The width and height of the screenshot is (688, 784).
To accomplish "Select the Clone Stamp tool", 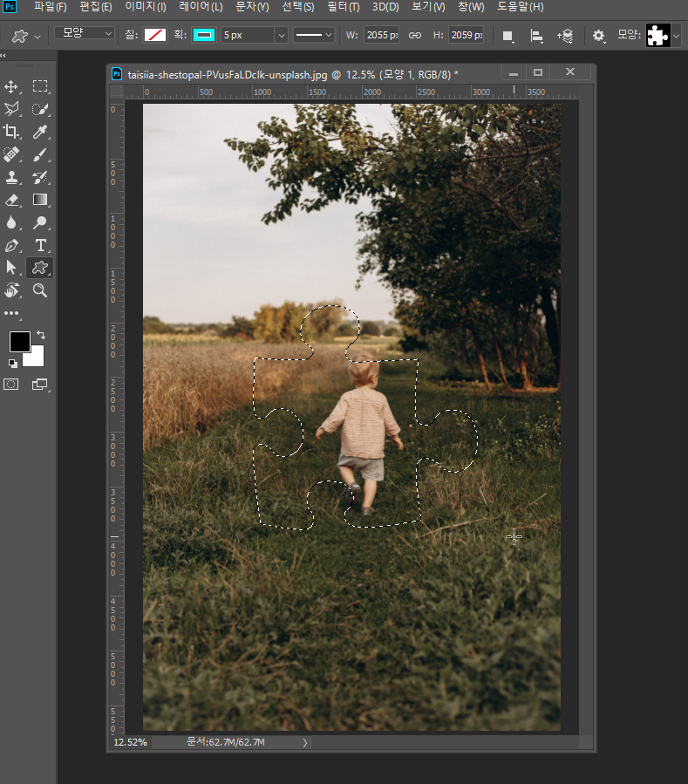I will (11, 177).
